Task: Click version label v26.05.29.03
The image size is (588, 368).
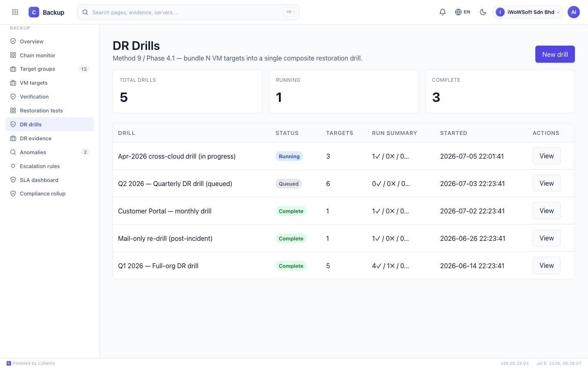Action: pyautogui.click(x=514, y=363)
